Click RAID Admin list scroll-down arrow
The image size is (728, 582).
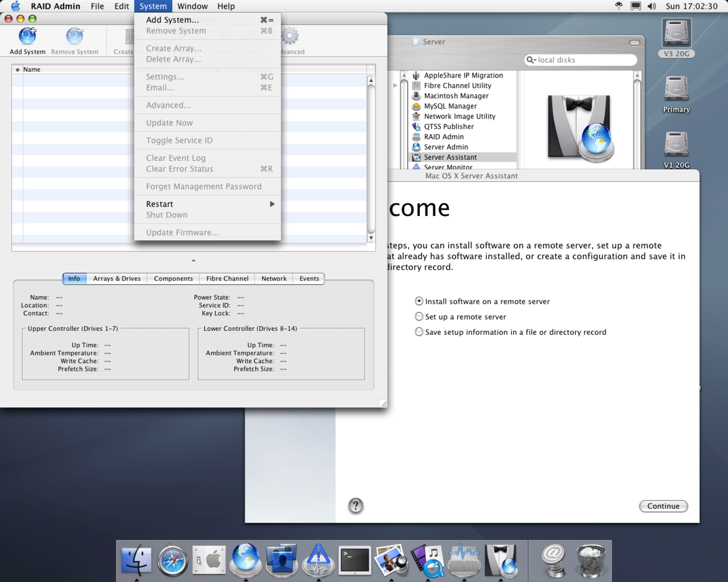(x=371, y=238)
